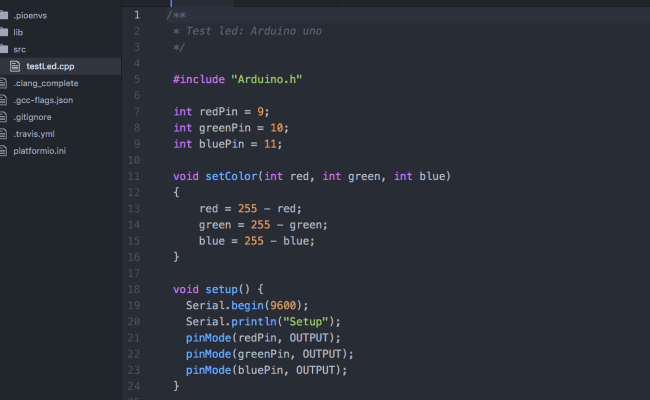Click the testLed.cpp file icon

[x=15, y=66]
